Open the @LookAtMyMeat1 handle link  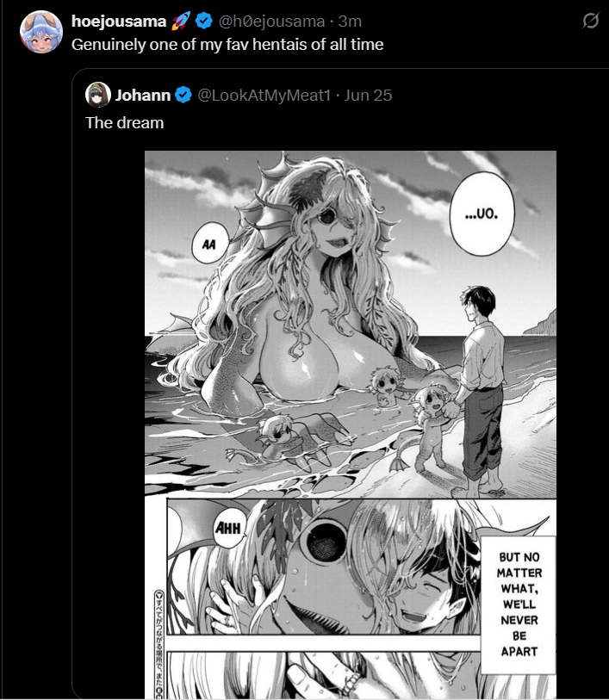click(264, 95)
